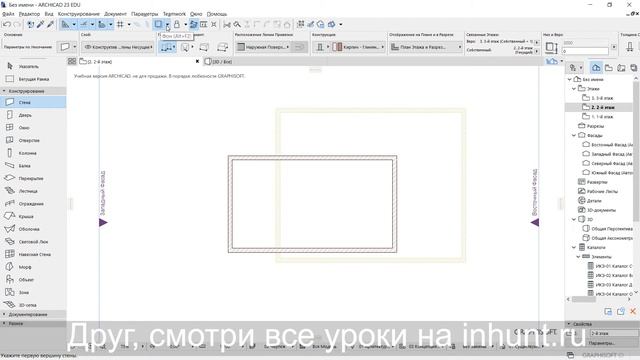Screen dimensions: 640x360
Task: Open the 3. 3-й этаж story
Action: 599,98
